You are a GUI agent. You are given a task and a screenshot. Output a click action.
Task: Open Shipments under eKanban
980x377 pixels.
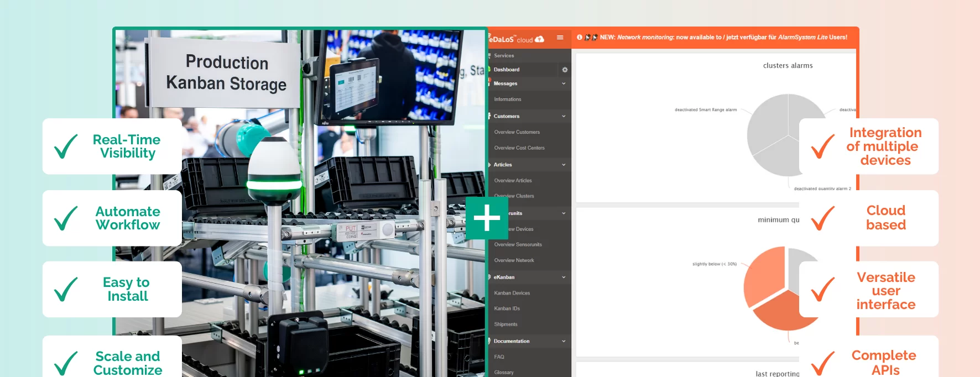506,324
